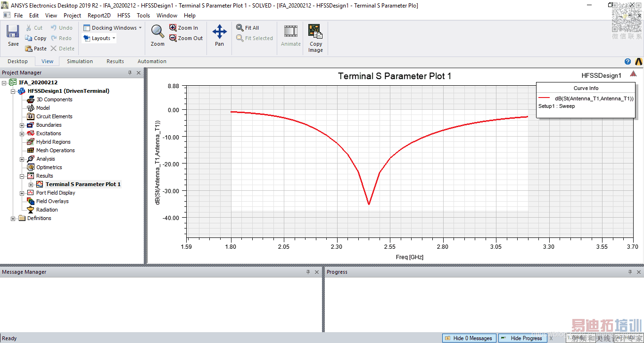
Task: Click the Delete X icon
Action: point(54,49)
